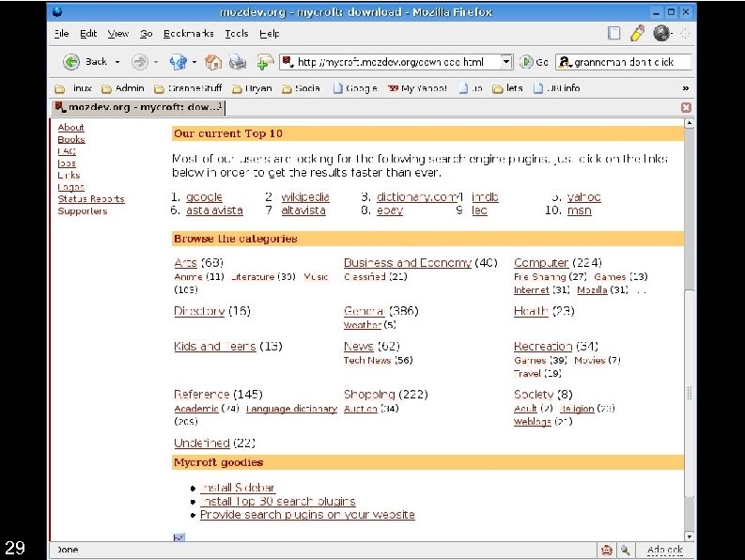745x560 pixels.
Task: Click the Install Top 30 search plugins link
Action: coord(277,502)
